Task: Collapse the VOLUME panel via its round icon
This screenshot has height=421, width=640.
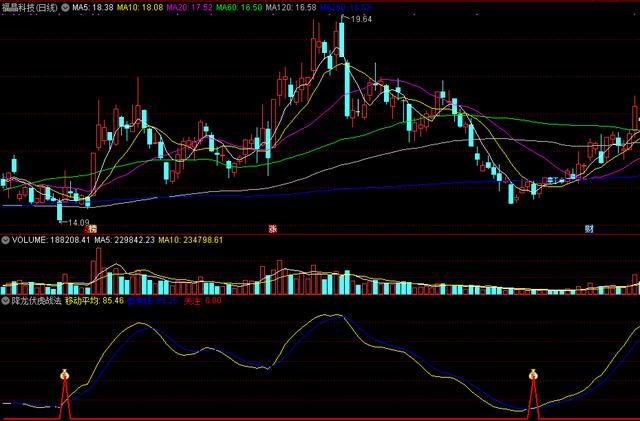Action: coord(5,240)
